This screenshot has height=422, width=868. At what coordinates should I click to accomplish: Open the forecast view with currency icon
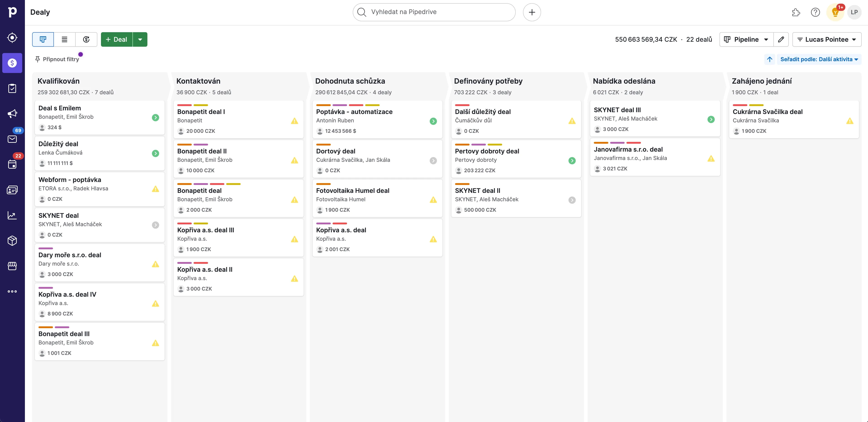coord(86,39)
